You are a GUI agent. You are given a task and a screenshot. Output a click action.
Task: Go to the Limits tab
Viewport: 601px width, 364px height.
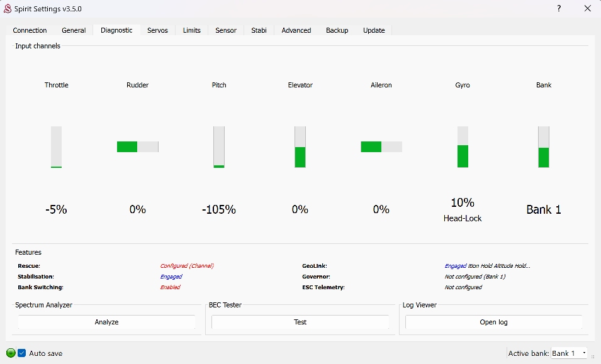tap(191, 30)
